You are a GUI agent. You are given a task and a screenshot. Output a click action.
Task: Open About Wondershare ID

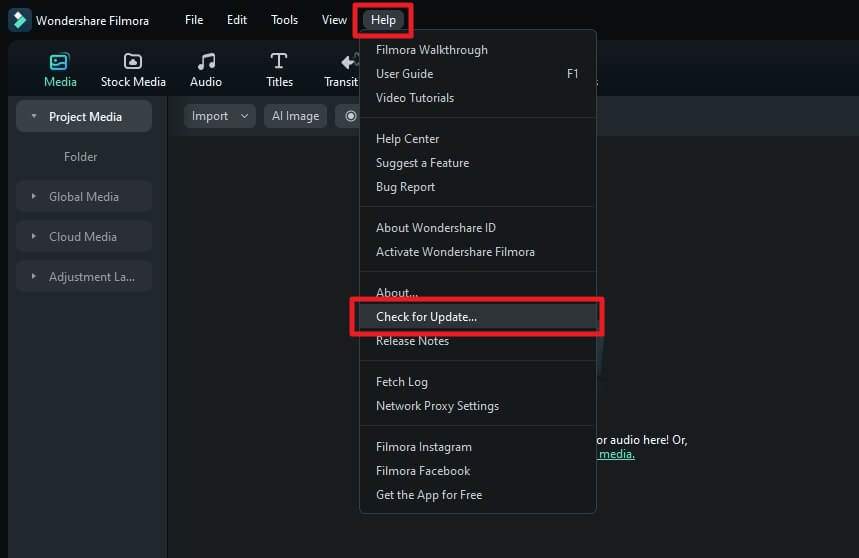(x=477, y=228)
